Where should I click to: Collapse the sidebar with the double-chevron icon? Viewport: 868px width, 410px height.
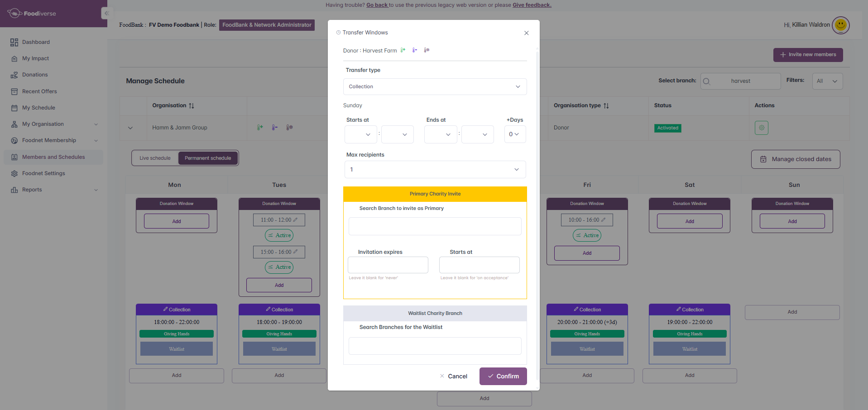107,13
